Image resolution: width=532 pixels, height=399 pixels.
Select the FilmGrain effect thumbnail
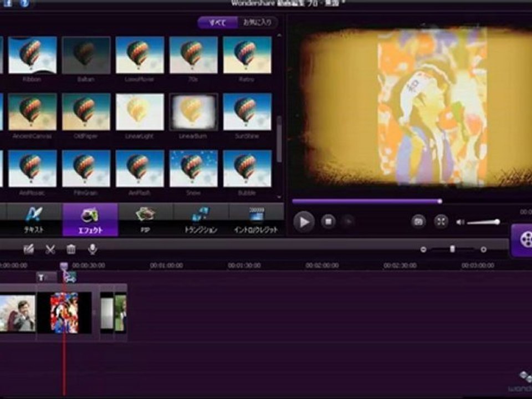[x=86, y=168]
